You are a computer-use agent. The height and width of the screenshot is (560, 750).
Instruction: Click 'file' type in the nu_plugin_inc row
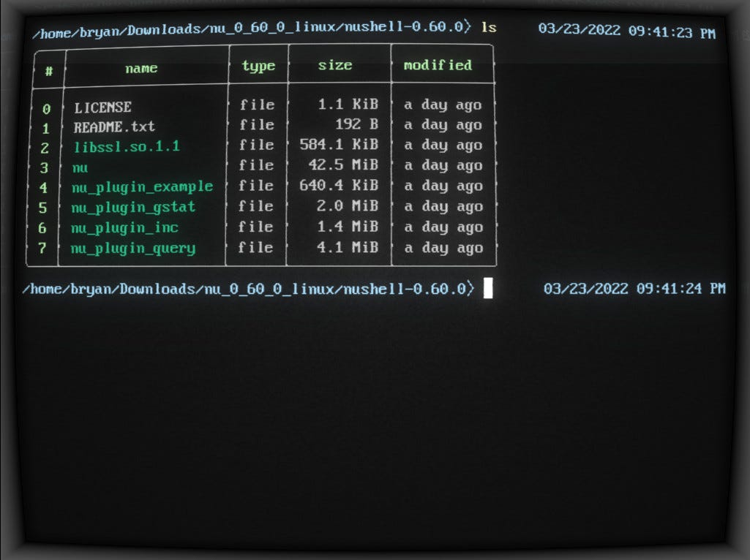[x=255, y=227]
